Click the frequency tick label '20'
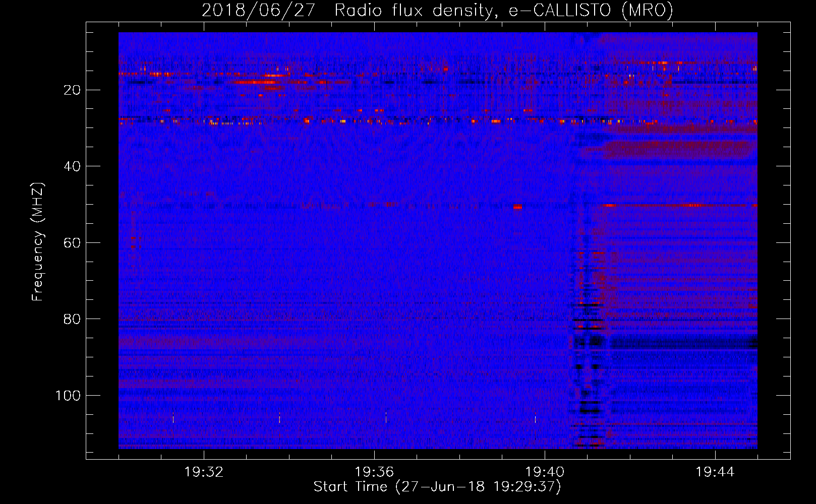 (73, 90)
